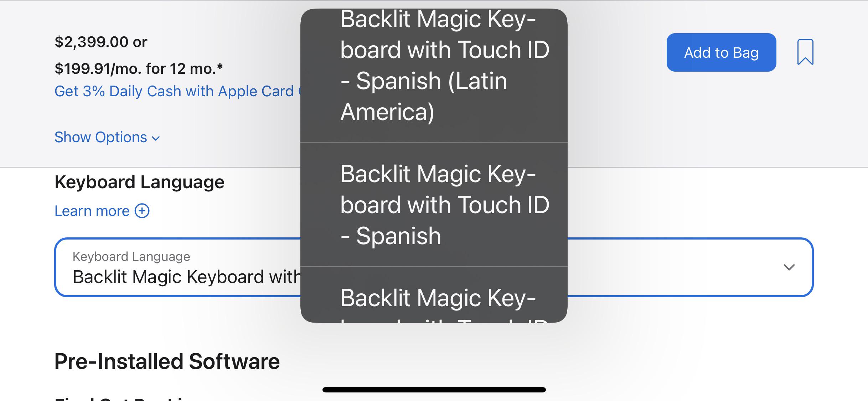Click the home indicator bar at screen bottom
Viewport: 868px width, 401px height.
point(434,389)
